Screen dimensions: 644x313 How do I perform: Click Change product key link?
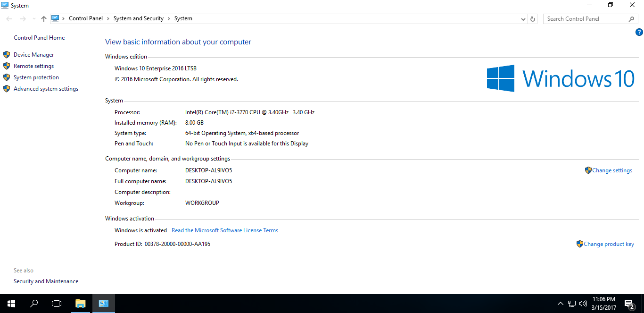(609, 244)
